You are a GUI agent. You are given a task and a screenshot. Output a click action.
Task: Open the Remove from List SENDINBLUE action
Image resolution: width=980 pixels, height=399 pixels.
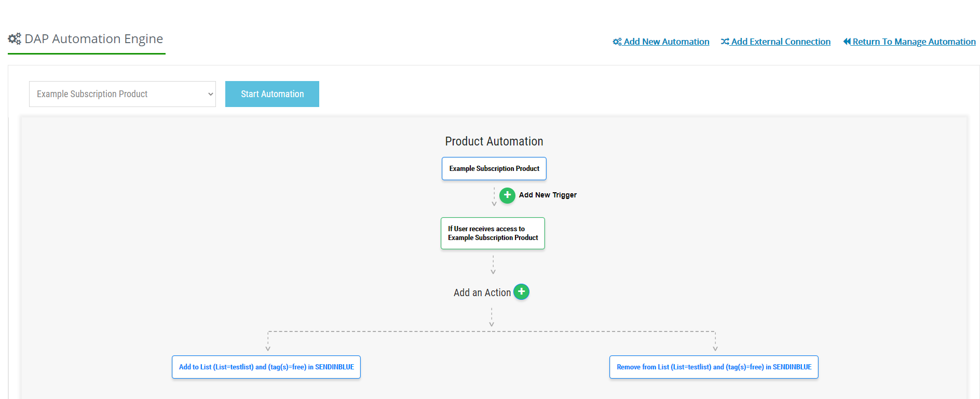(714, 367)
